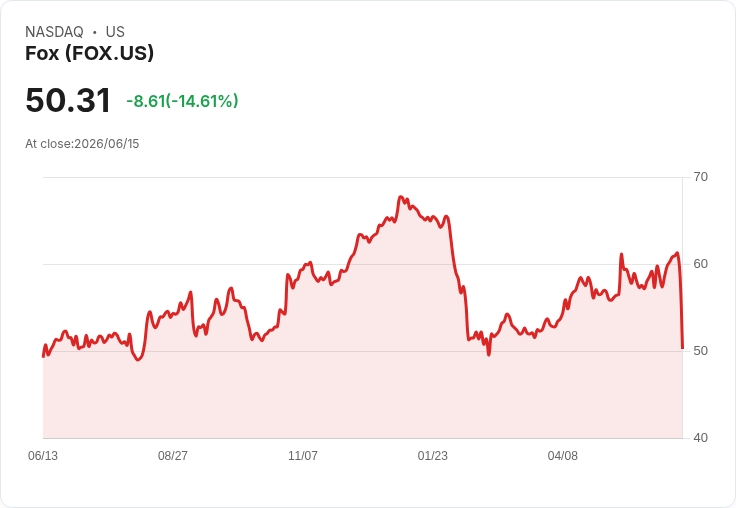The width and height of the screenshot is (736, 508).
Task: Click the 50 y-axis price label
Action: click(700, 351)
